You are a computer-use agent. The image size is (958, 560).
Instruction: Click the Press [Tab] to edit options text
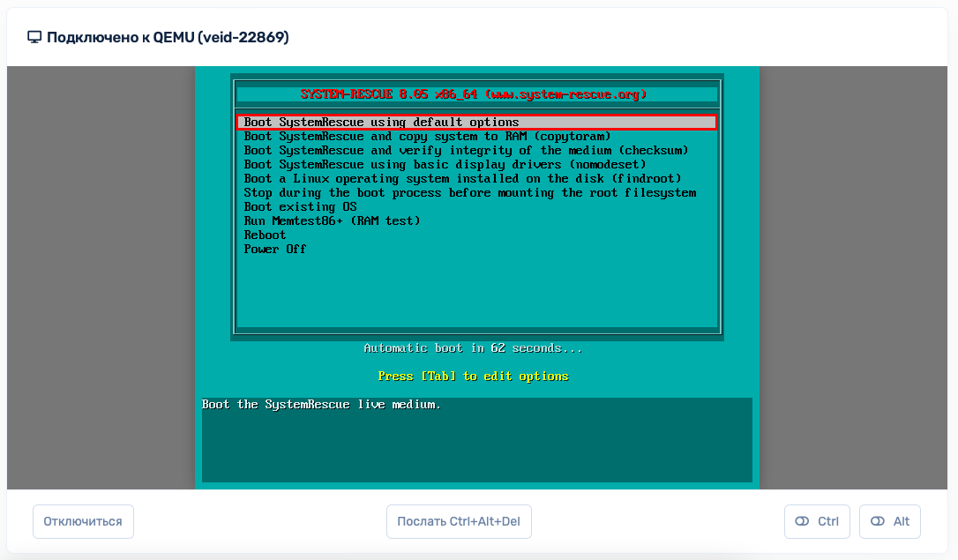[x=473, y=377]
